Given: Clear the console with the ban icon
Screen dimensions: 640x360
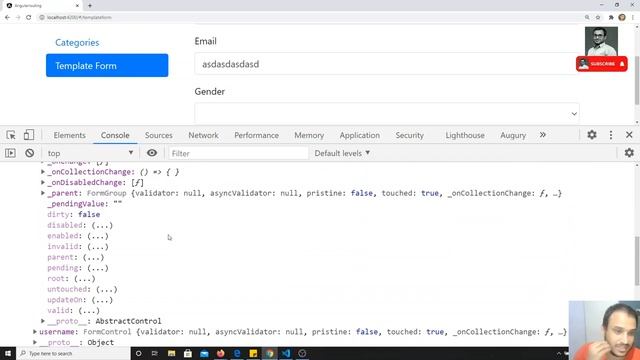Looking at the screenshot, I should pyautogui.click(x=29, y=153).
